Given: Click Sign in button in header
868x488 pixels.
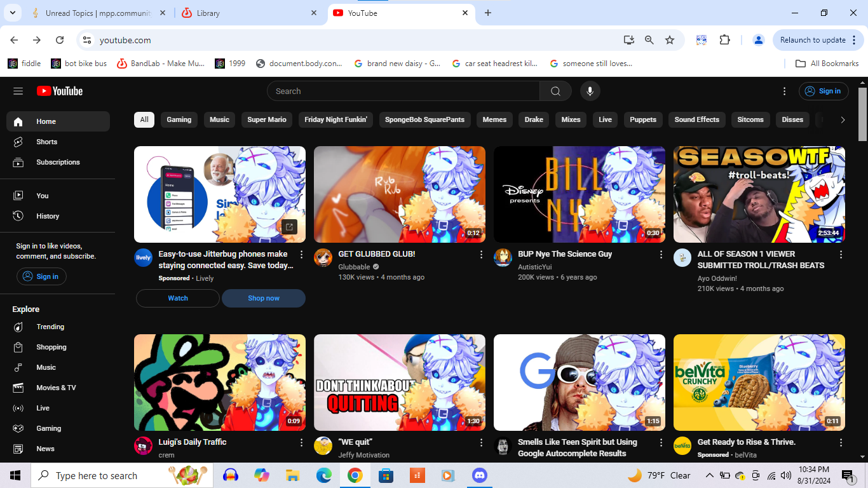Looking at the screenshot, I should tap(823, 91).
